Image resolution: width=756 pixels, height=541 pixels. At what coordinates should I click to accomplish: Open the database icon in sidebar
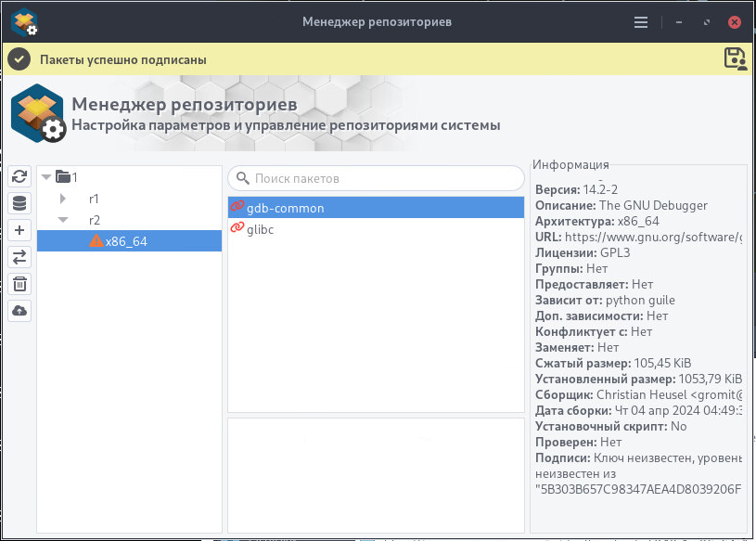(x=19, y=203)
